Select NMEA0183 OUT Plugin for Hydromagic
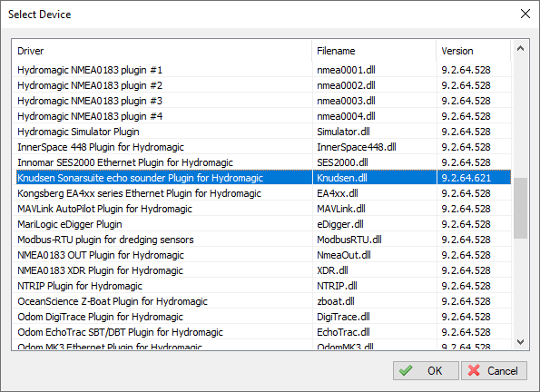Screen dimensions: 540x392 click(264, 255)
